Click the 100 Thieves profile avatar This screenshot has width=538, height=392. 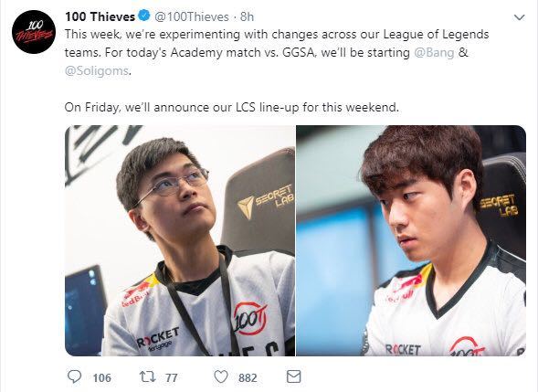click(33, 32)
